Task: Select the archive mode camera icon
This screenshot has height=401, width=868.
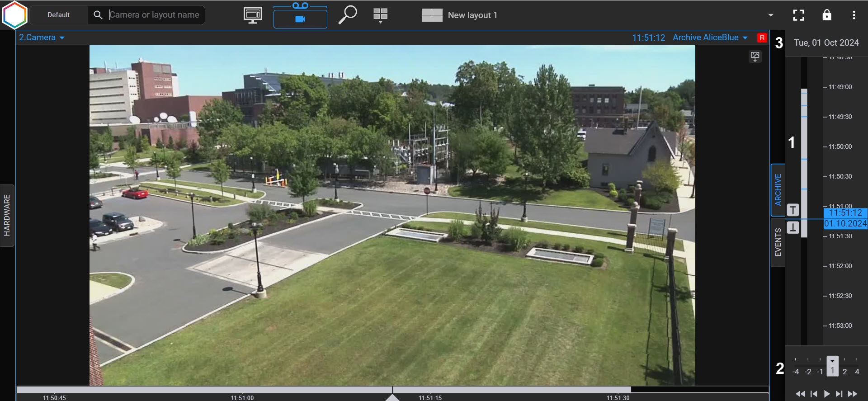Action: coord(300,19)
